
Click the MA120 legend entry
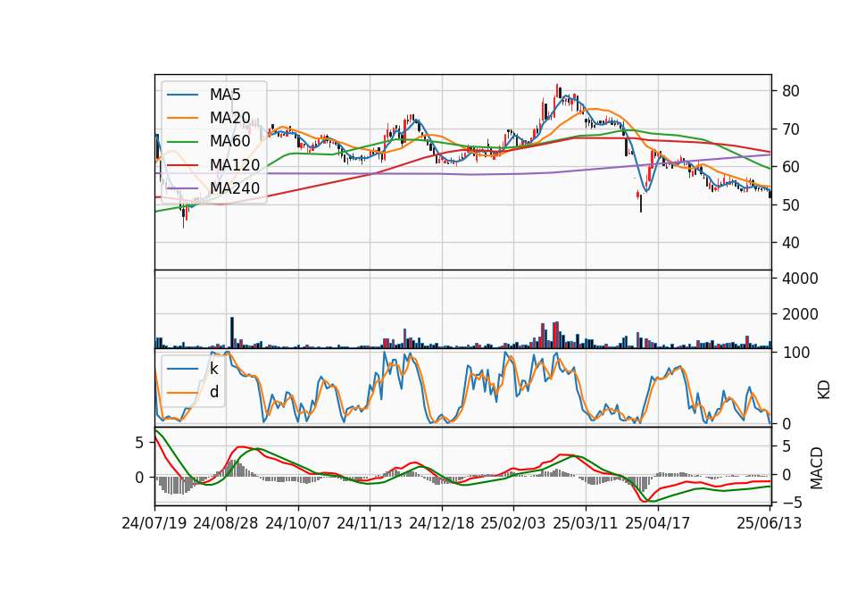(x=213, y=165)
